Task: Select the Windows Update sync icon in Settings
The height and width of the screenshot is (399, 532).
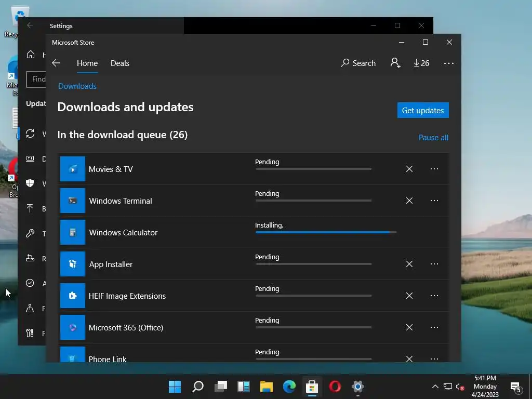Action: click(x=30, y=134)
